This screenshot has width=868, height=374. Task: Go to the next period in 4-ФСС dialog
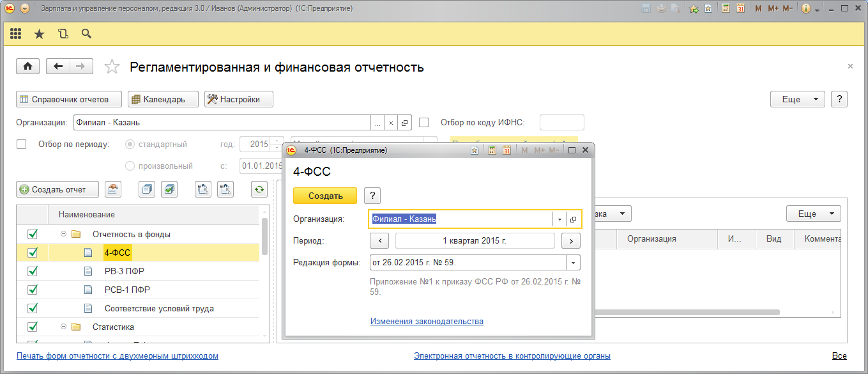click(x=570, y=241)
